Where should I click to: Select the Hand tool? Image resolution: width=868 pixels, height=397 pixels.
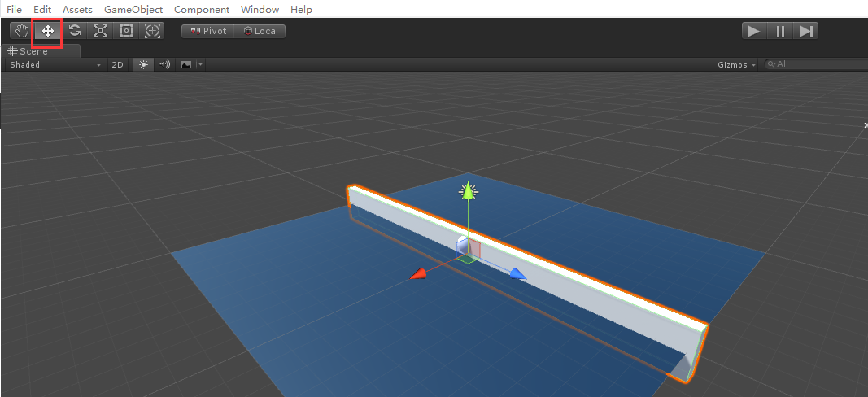pyautogui.click(x=22, y=31)
